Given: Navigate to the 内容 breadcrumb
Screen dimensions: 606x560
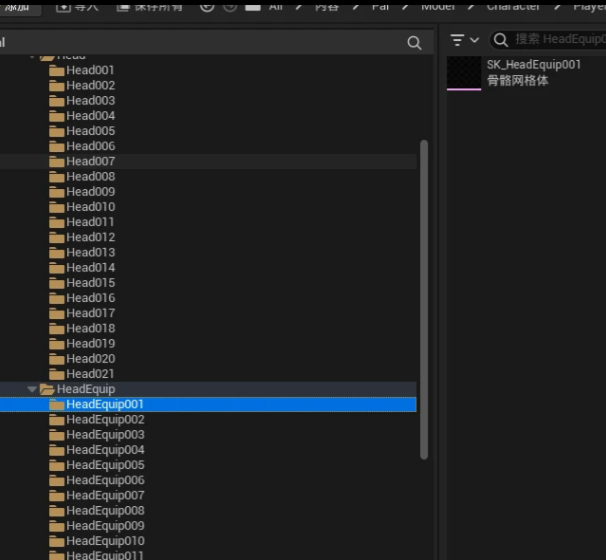Looking at the screenshot, I should (327, 7).
